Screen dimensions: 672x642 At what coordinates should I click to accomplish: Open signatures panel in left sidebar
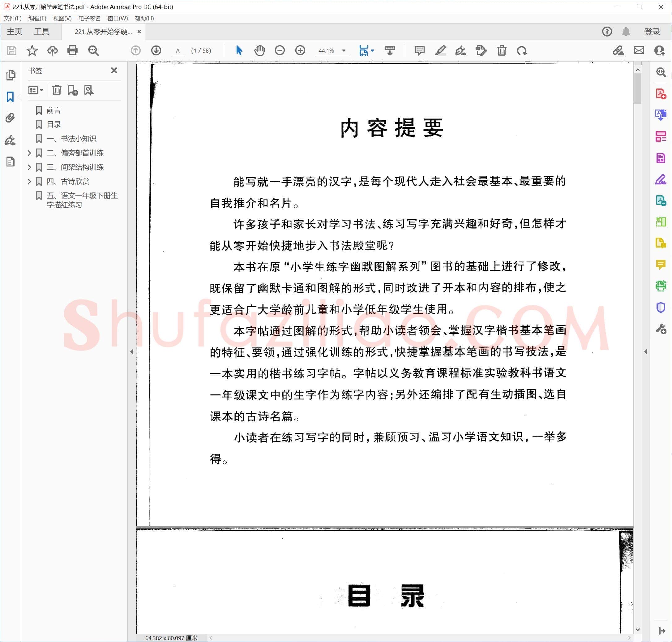[10, 140]
